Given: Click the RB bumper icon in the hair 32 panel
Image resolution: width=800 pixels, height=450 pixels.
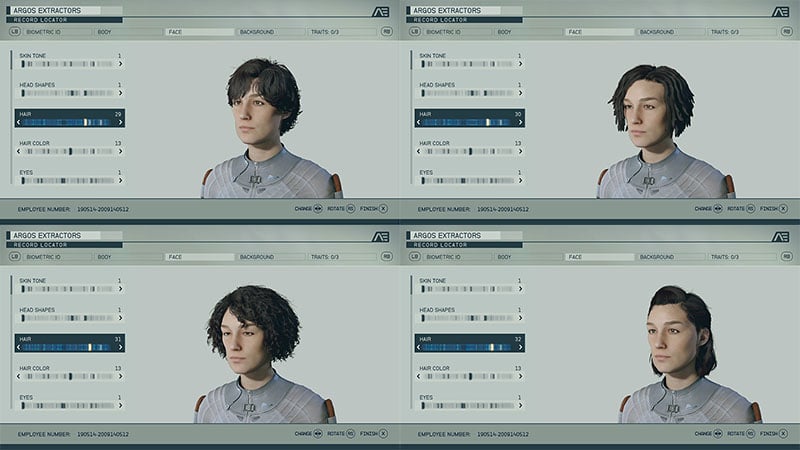Looking at the screenshot, I should click(786, 257).
